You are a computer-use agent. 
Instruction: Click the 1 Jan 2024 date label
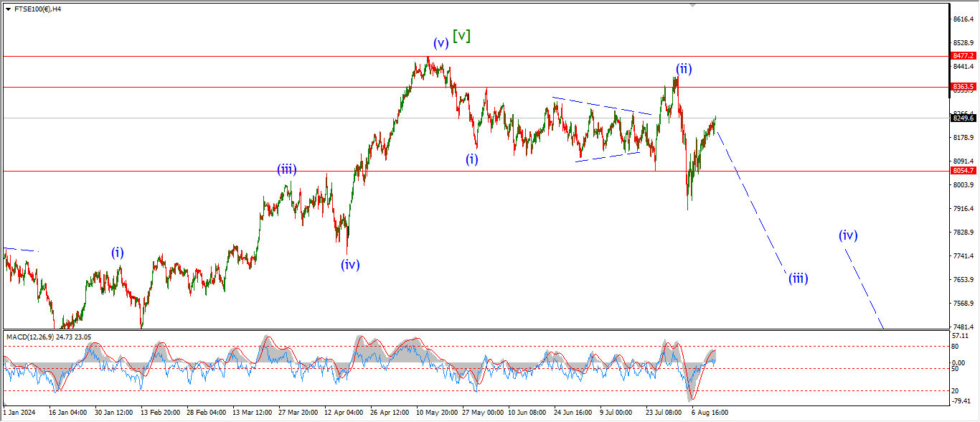[19, 413]
